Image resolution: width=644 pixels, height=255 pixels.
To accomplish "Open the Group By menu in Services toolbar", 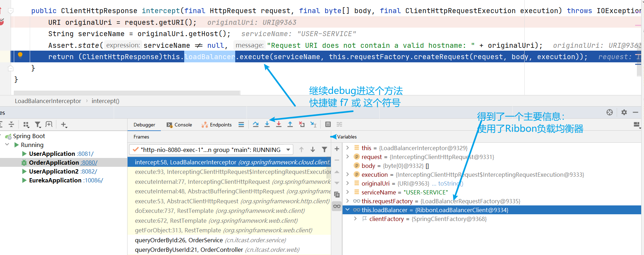I will 26,124.
